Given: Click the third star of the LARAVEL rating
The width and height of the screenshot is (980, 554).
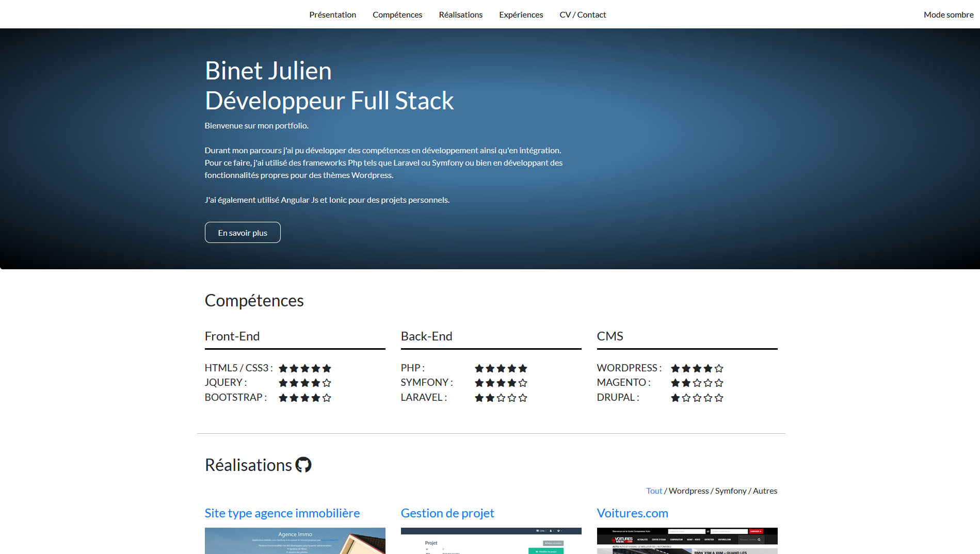Looking at the screenshot, I should 501,398.
